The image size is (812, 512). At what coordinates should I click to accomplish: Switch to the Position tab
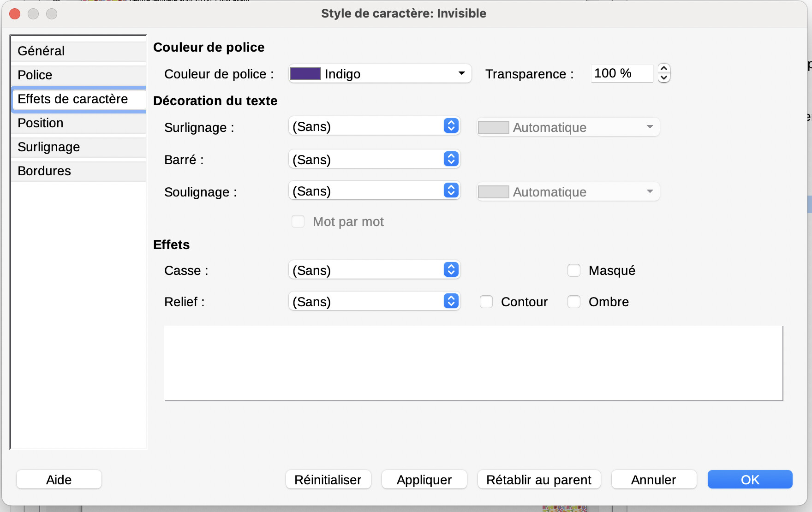point(40,123)
